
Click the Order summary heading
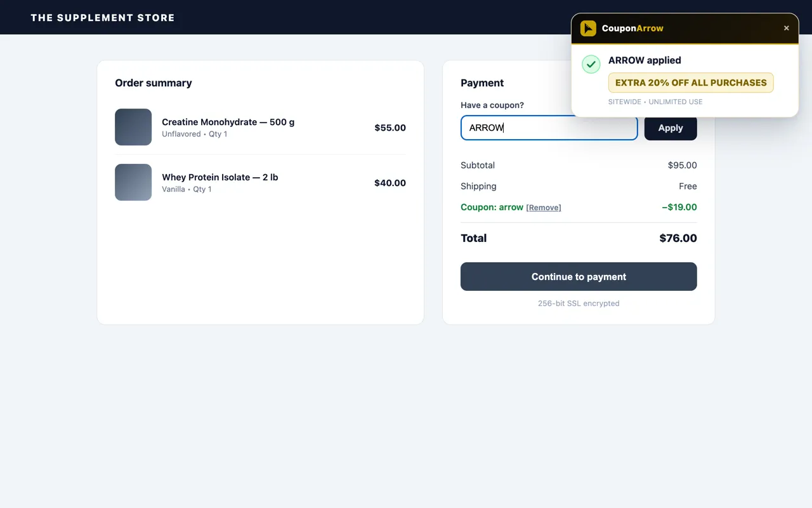click(154, 83)
